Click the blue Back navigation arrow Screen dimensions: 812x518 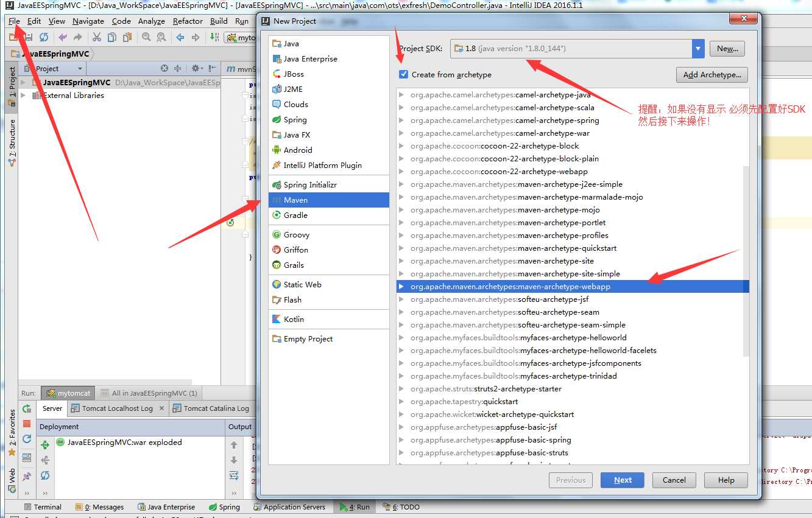click(x=180, y=37)
